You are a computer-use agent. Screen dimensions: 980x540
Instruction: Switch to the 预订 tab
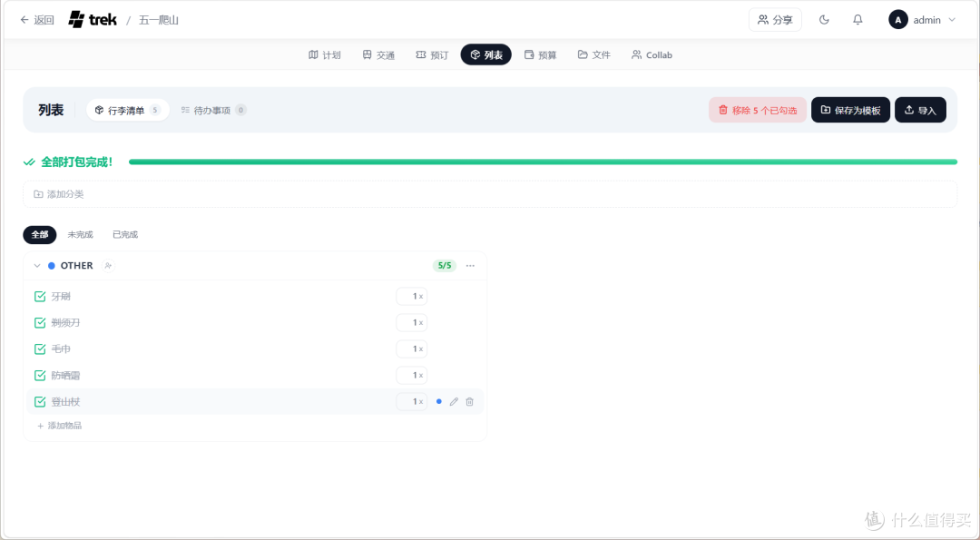click(x=432, y=55)
